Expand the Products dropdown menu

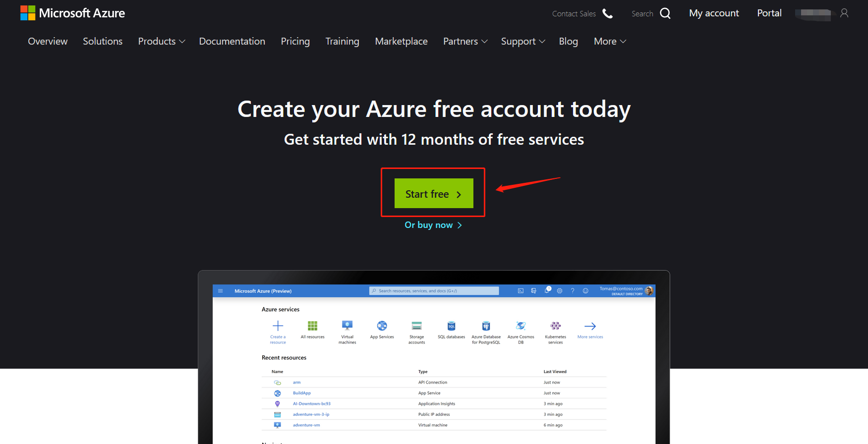(x=161, y=42)
